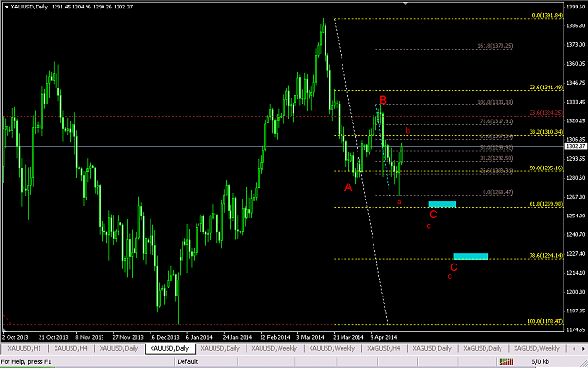
Task: Click the small red b wave label
Action: (x=408, y=131)
